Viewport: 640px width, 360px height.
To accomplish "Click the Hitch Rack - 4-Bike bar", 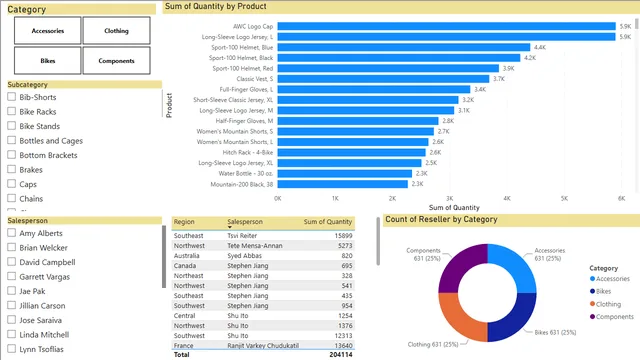I will 351,152.
